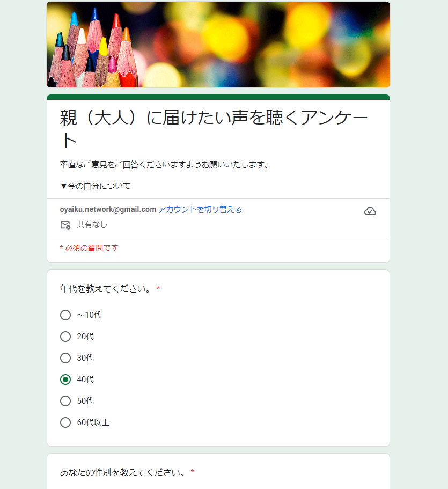Click the 20代 option label text
This screenshot has height=489, width=448.
pos(85,337)
